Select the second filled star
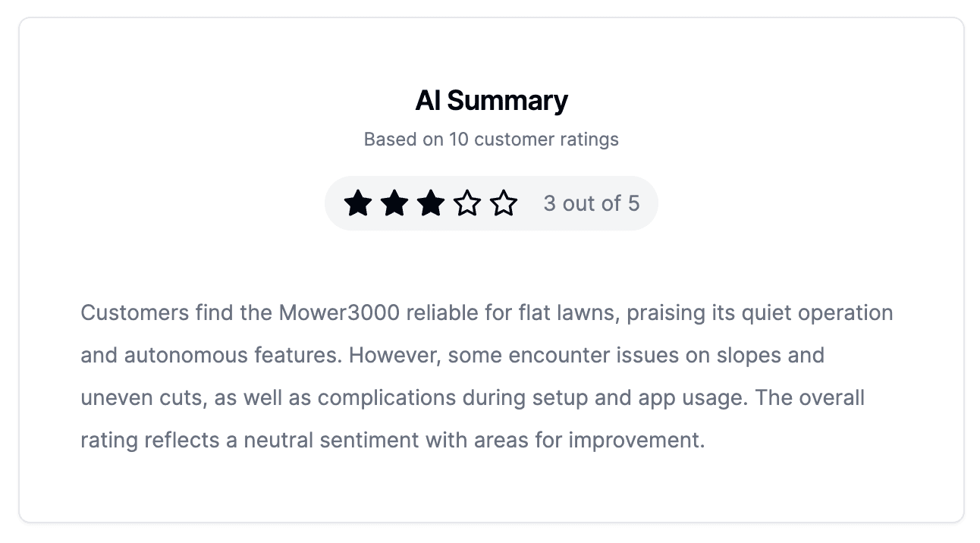980x543 pixels. pos(394,203)
